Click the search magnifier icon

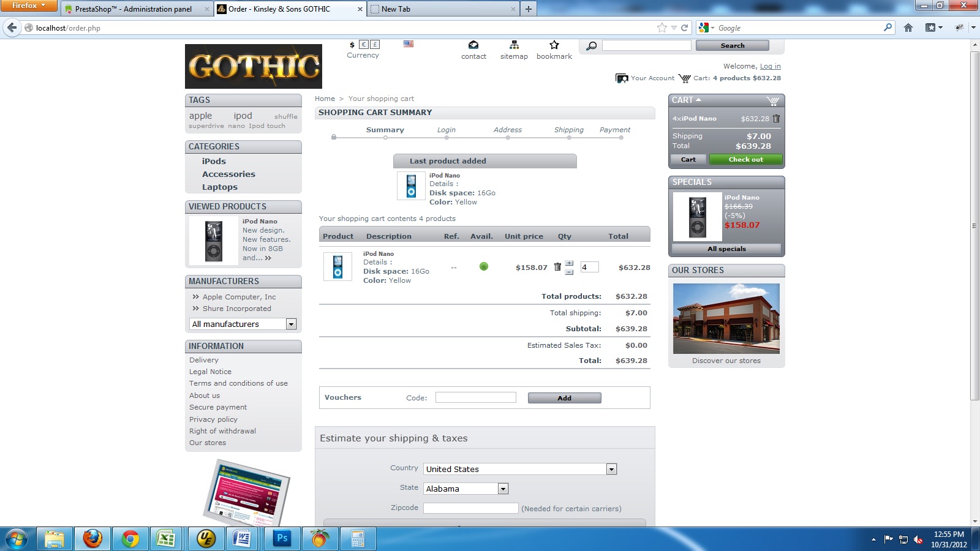click(592, 46)
